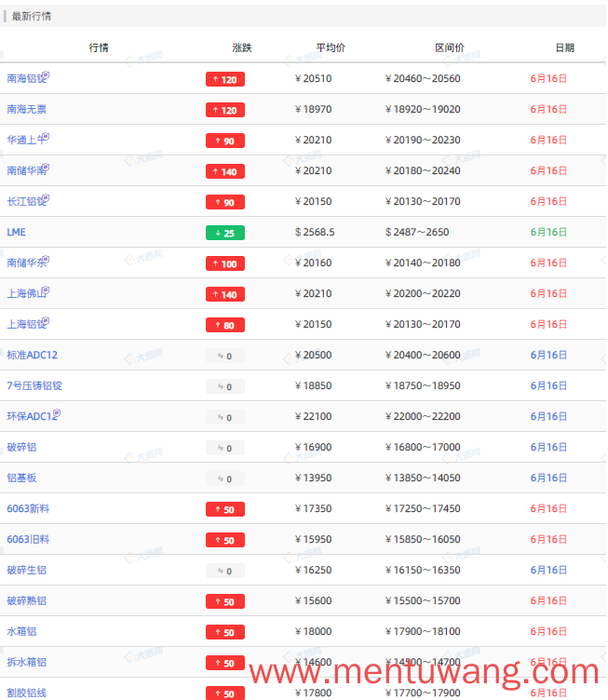Open the LME quote link
The height and width of the screenshot is (700, 608).
16,232
